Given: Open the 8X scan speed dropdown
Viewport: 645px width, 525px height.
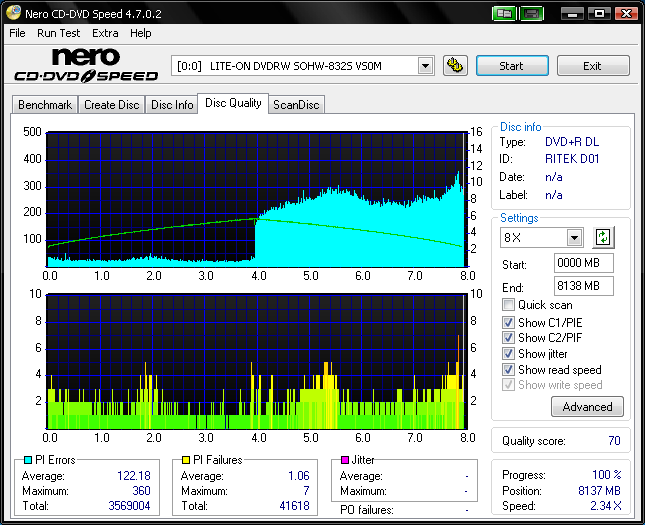Looking at the screenshot, I should (x=574, y=237).
